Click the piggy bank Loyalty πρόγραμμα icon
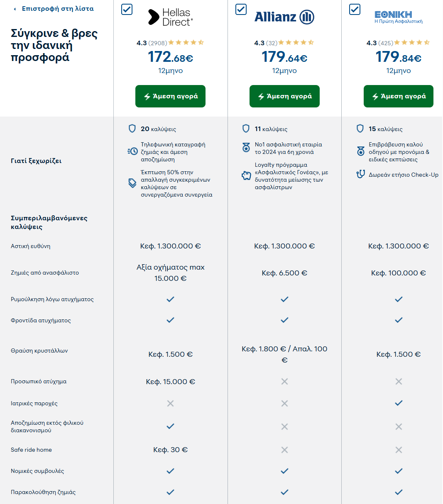Image resolution: width=443 pixels, height=504 pixels. 246,176
